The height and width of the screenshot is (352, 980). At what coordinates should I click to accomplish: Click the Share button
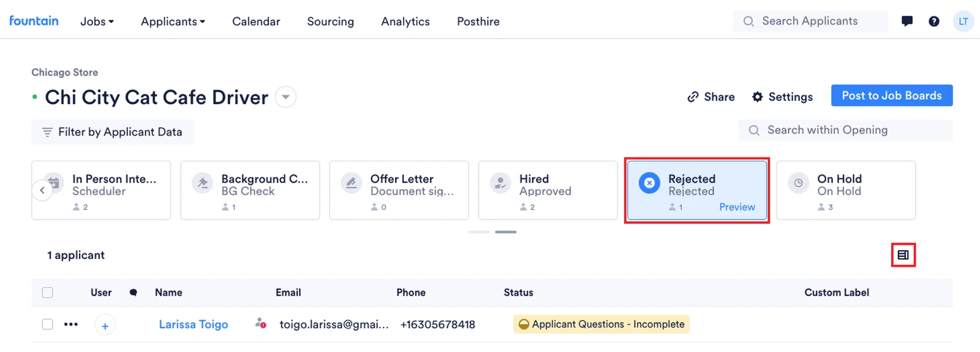click(x=711, y=97)
